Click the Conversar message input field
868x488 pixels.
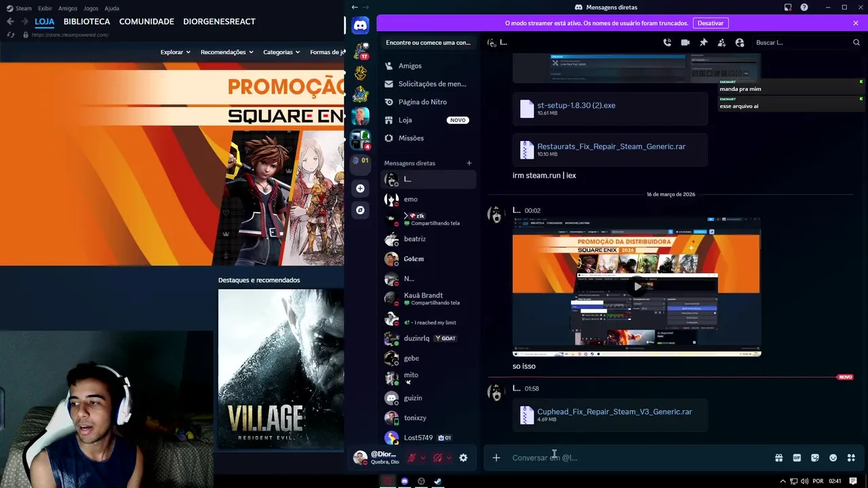pyautogui.click(x=637, y=457)
